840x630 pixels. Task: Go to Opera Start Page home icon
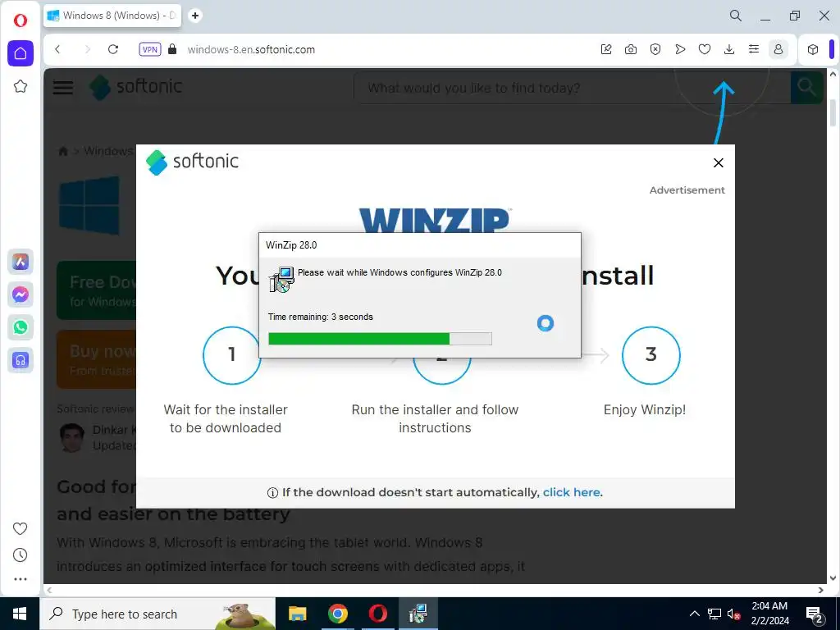click(21, 53)
